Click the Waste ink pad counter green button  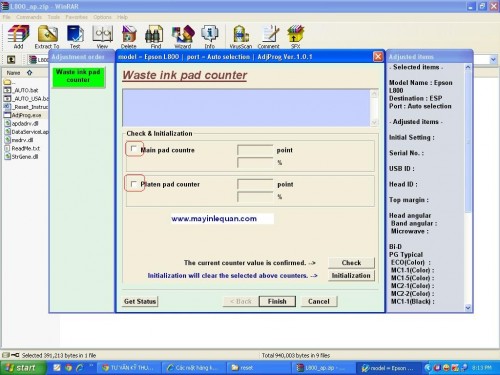(78, 77)
